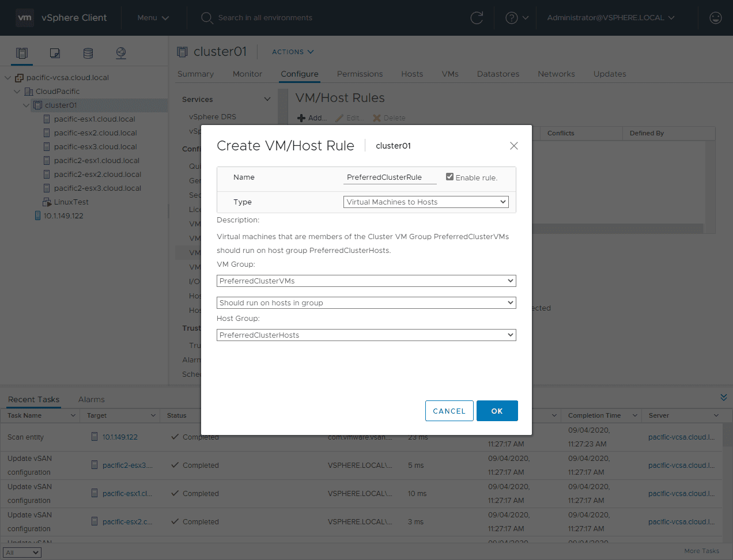Collapse the CloudPacific tree node

point(17,92)
